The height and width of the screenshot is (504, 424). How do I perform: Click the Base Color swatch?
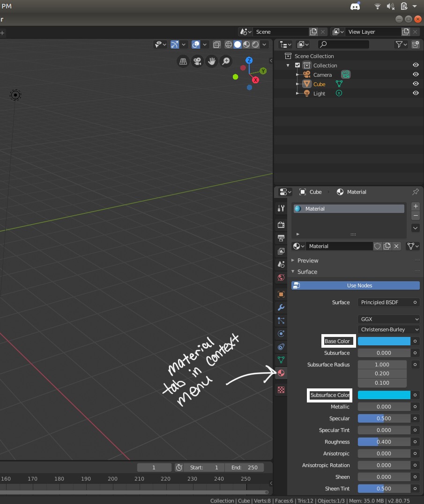pos(384,341)
